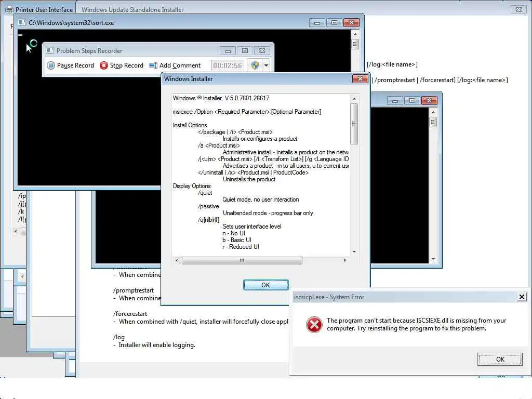Click the text 'Installs or configures a product'
This screenshot has width=532, height=399.
click(260, 139)
